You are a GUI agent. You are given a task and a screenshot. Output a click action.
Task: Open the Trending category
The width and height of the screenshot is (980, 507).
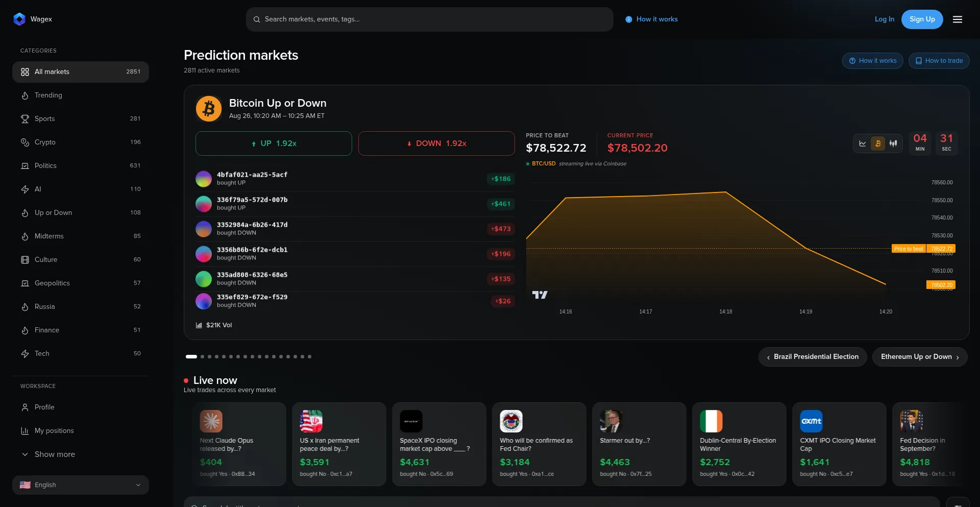coord(81,95)
